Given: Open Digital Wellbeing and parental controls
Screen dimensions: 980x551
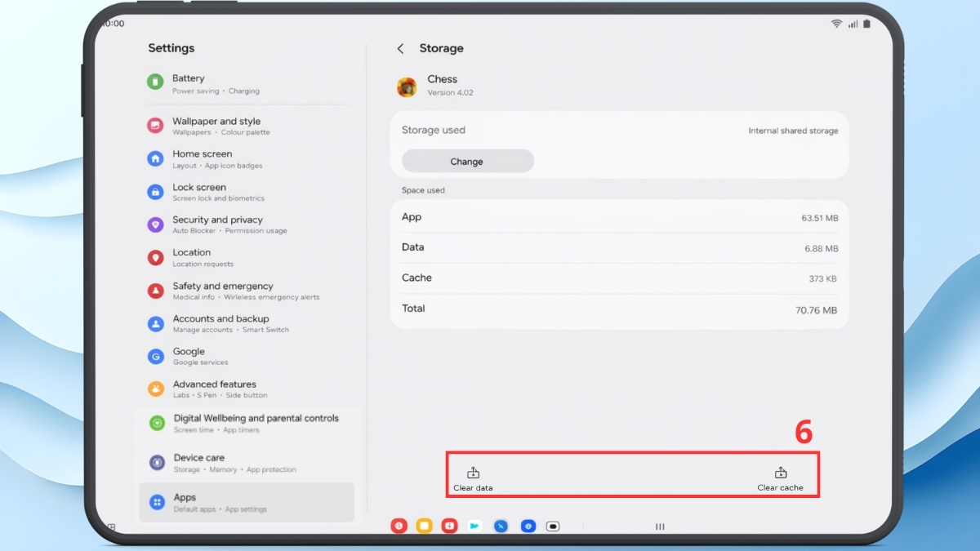Looking at the screenshot, I should [x=247, y=423].
